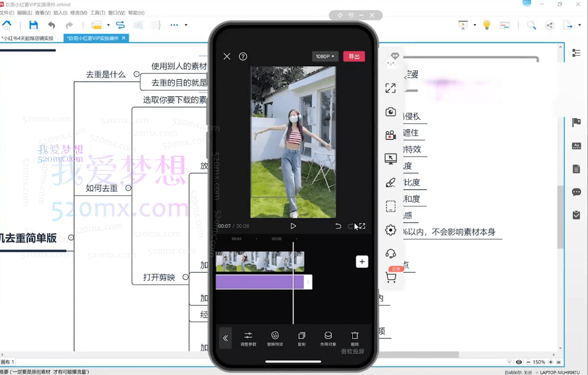Collapse the 如何去重 node branch
This screenshot has width=588, height=375.
[x=129, y=188]
